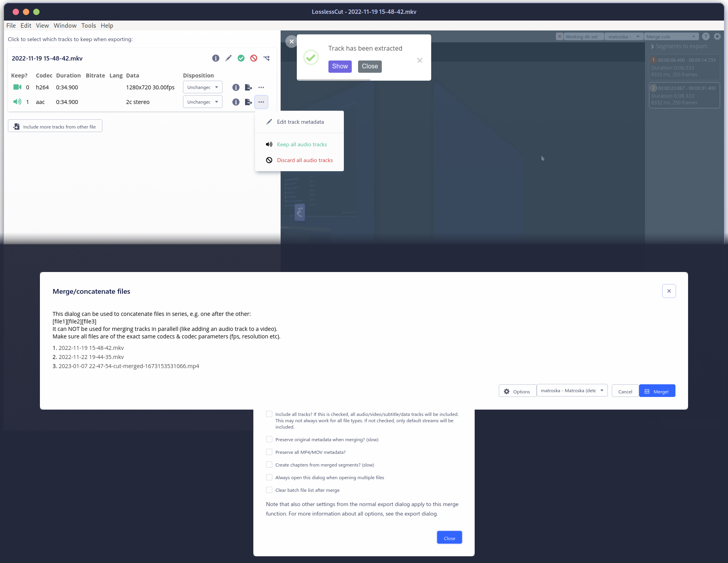Screen dimensions: 728x563
Task: Click the help question mark icon
Action: coord(706,36)
